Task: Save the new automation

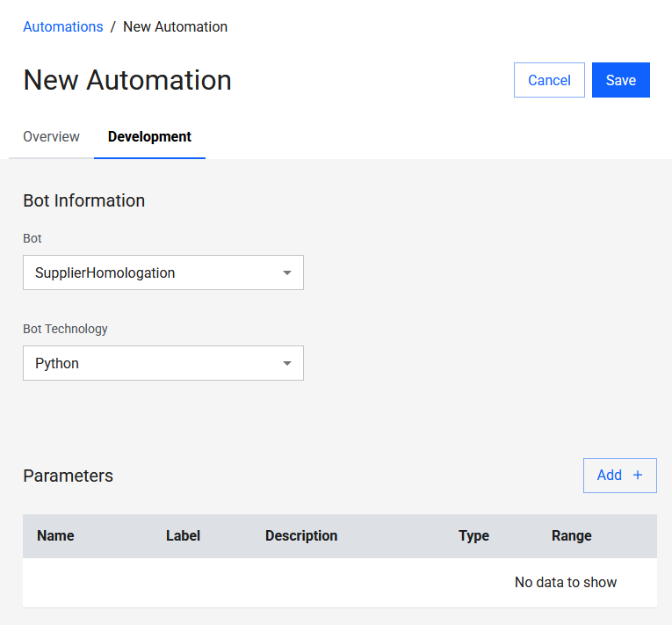Action: 620,80
